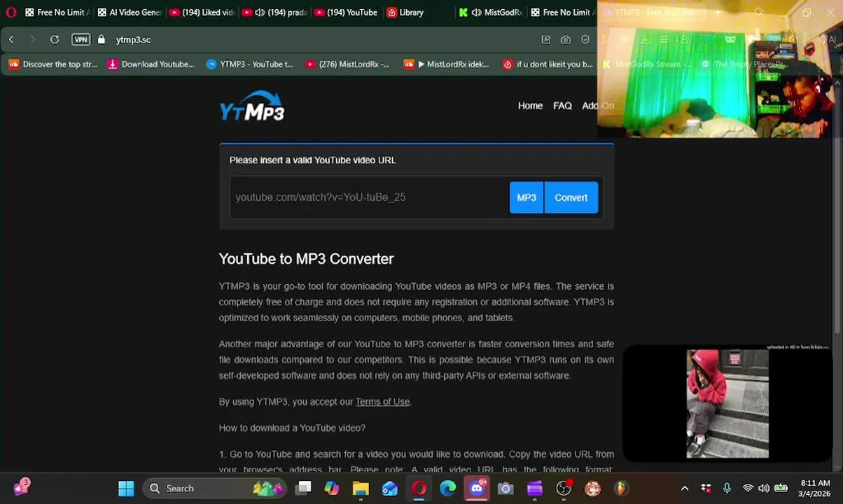Switch to (194) prada tab
The height and width of the screenshot is (504, 843).
[274, 12]
